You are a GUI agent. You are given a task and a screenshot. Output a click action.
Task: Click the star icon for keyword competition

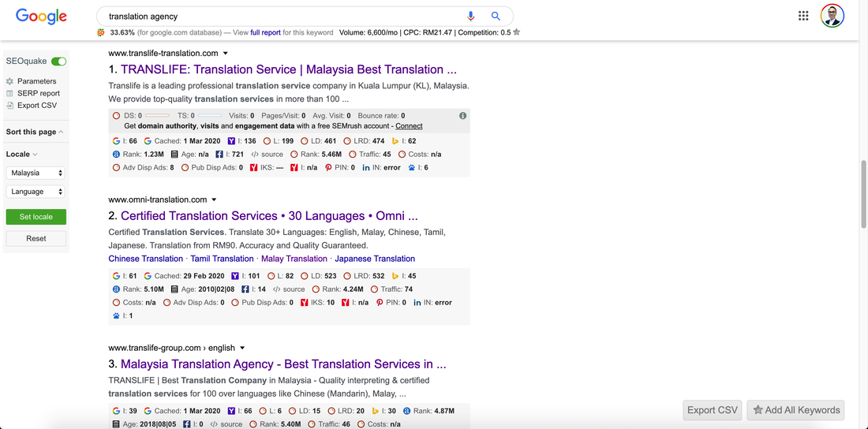[x=516, y=33]
